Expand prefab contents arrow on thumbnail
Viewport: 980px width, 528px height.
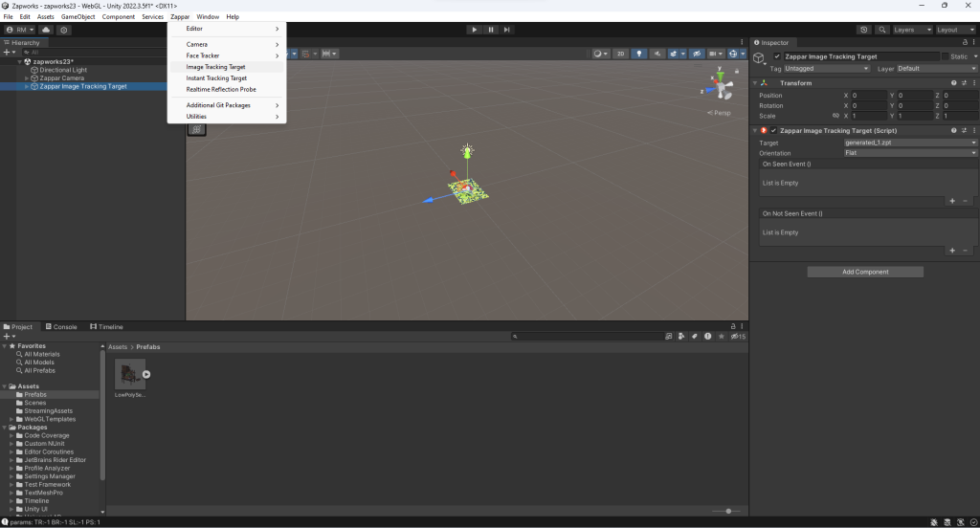pos(146,374)
